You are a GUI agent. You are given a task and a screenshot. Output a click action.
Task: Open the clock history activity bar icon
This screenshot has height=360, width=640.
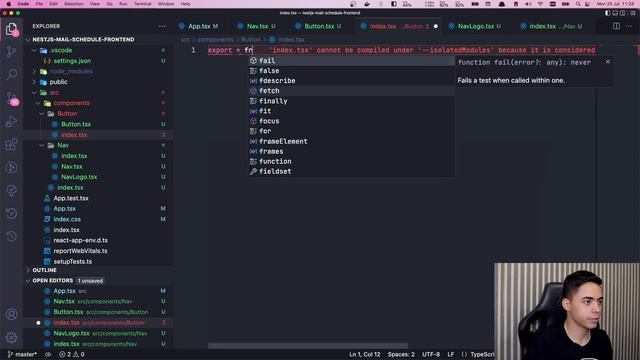(11, 236)
